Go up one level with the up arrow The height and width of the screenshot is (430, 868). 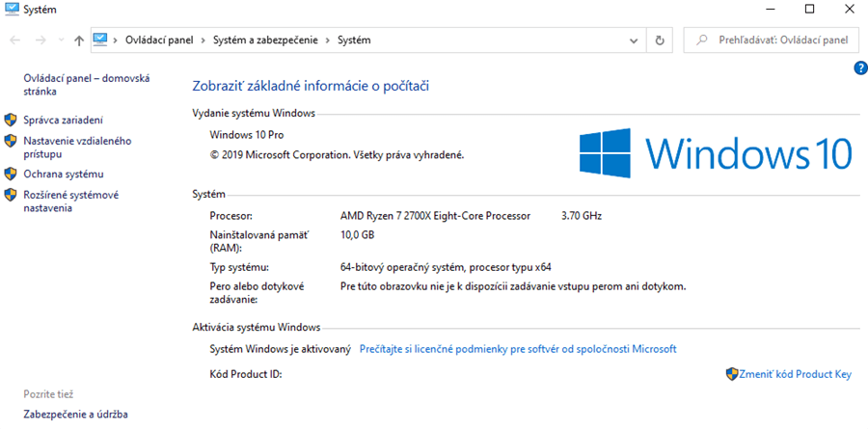tap(78, 40)
